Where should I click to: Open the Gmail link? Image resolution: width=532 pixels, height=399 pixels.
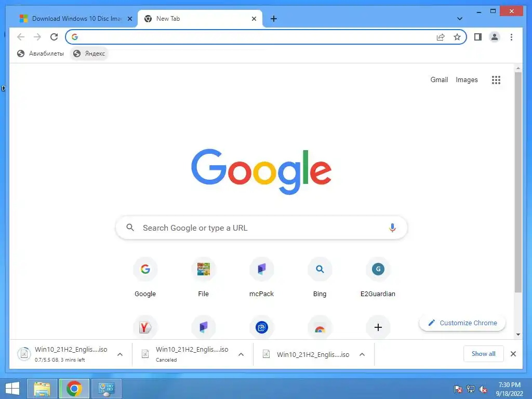tap(439, 79)
